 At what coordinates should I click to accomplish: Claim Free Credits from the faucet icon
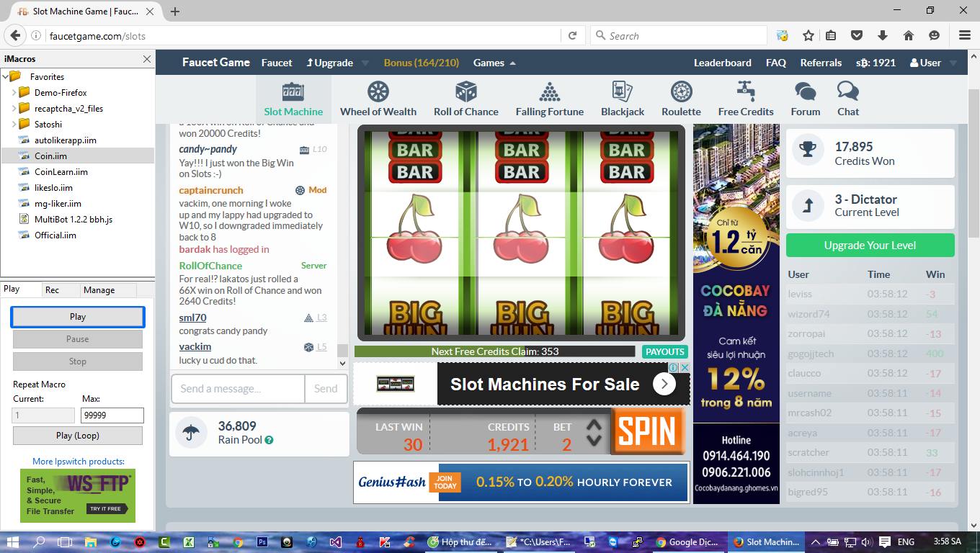point(746,99)
